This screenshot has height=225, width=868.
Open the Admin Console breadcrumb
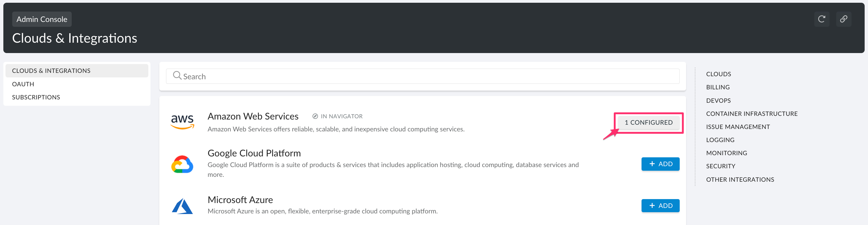coord(42,19)
